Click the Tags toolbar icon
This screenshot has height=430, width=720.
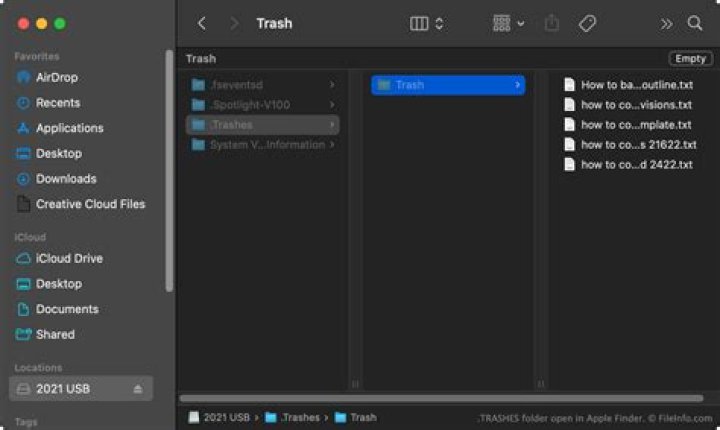(x=588, y=23)
